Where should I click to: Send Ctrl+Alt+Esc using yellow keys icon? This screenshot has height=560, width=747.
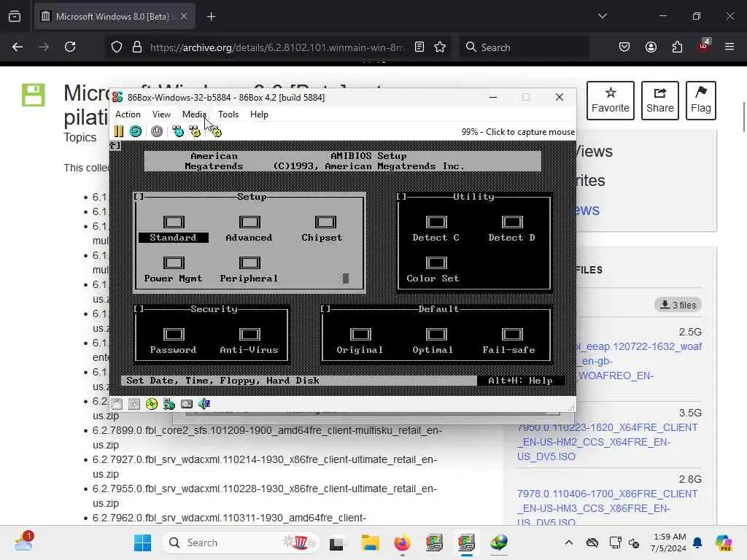coord(195,131)
